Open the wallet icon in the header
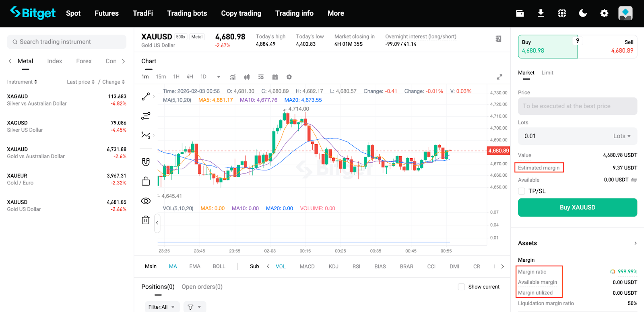Viewport: 644px width, 312px height. pos(520,13)
